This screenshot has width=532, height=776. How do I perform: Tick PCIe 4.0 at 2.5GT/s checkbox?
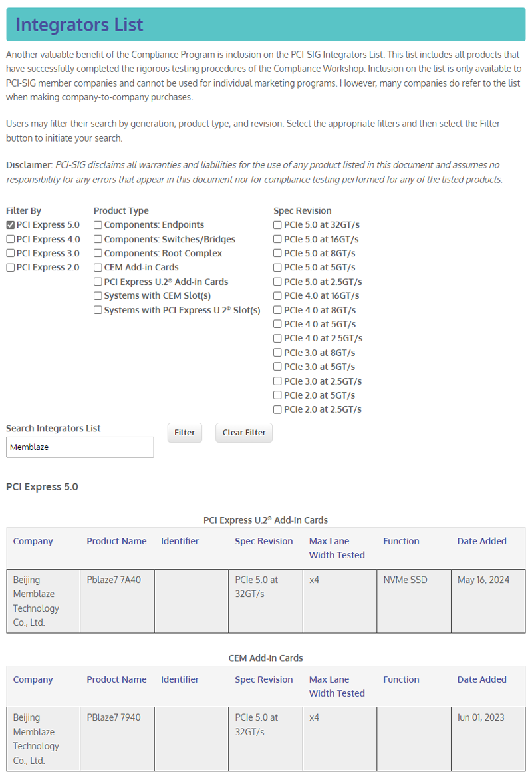(277, 338)
